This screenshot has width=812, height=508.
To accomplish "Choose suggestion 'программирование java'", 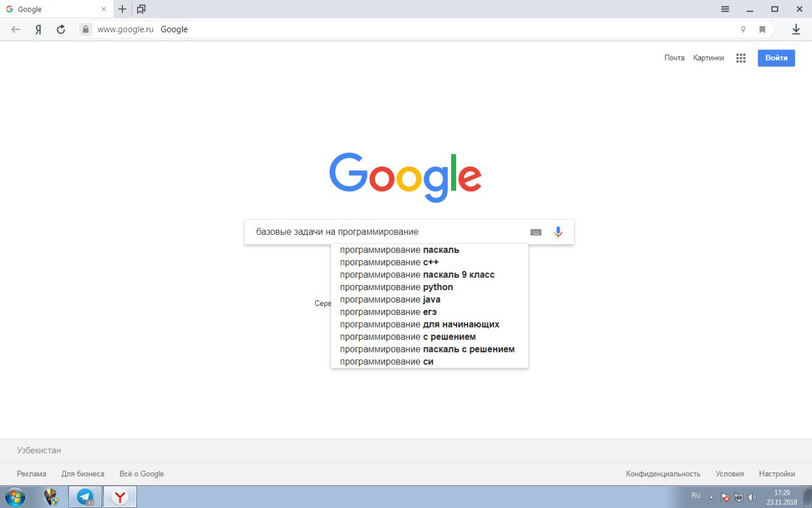I will [x=429, y=299].
